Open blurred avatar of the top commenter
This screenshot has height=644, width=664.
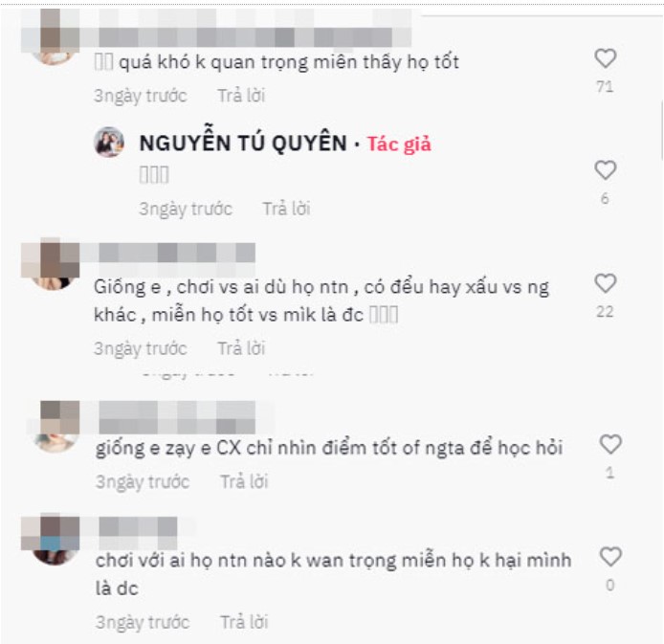(x=51, y=37)
